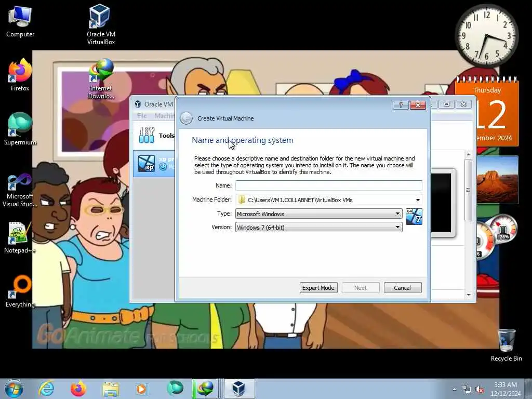
Task: Open Notepad++ desktop shortcut
Action: [x=20, y=237]
